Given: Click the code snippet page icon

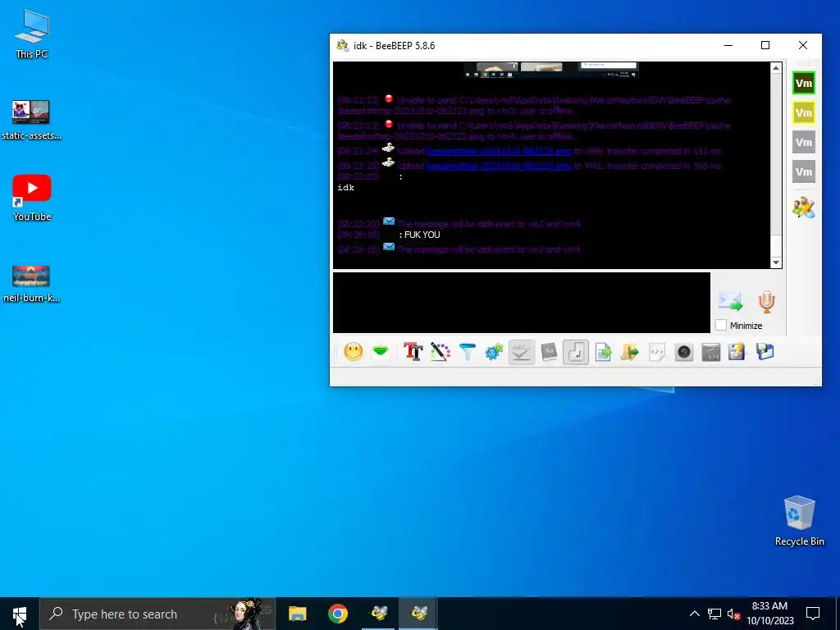Looking at the screenshot, I should click(657, 352).
